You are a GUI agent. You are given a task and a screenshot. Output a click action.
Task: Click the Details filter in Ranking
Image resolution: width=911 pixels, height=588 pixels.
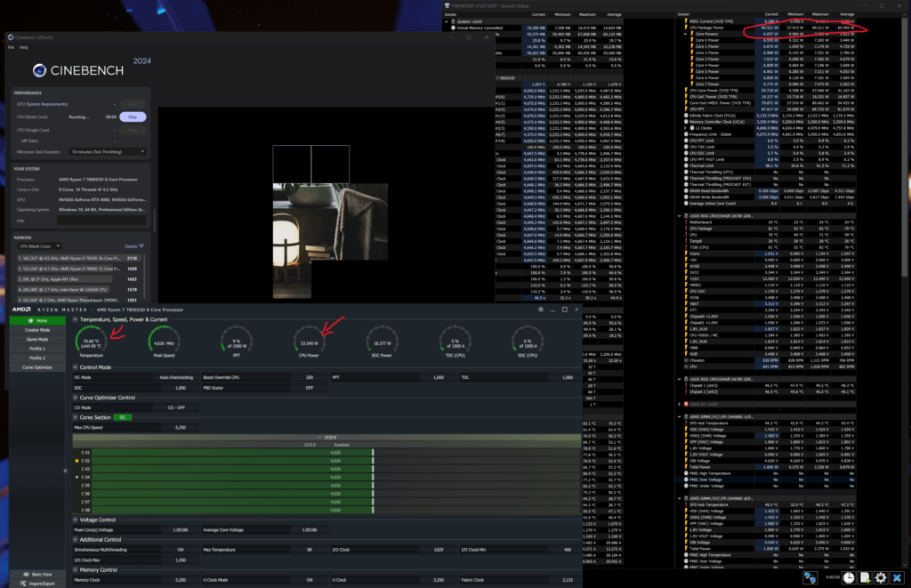pos(133,246)
